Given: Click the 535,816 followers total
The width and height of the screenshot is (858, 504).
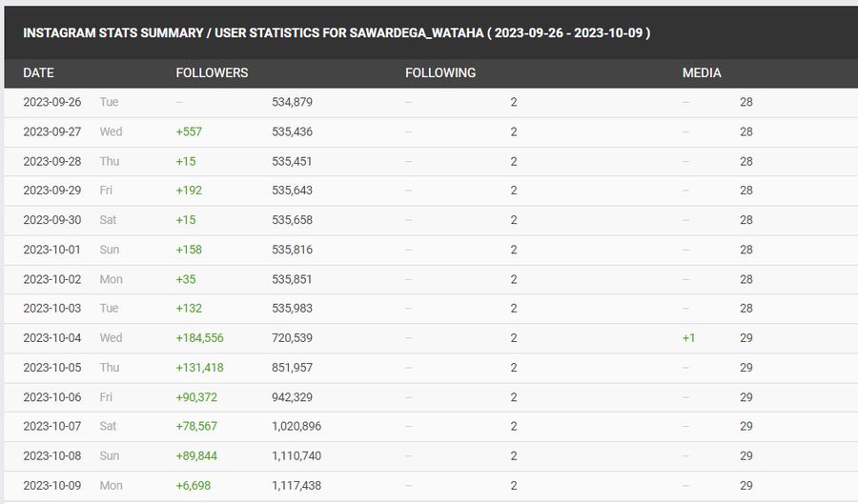Looking at the screenshot, I should pyautogui.click(x=293, y=250).
